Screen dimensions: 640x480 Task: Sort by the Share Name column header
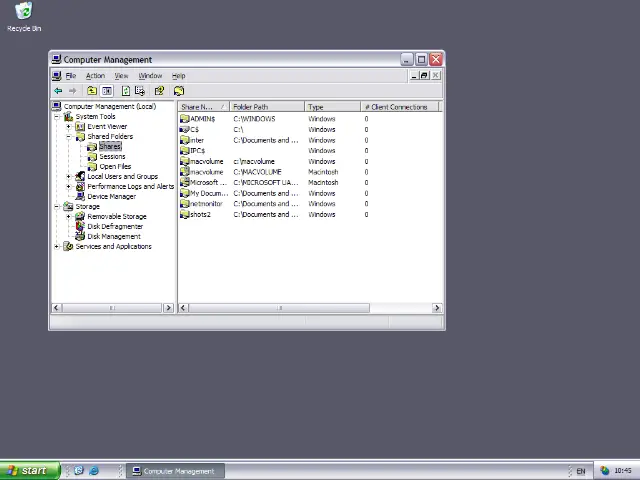pos(204,107)
